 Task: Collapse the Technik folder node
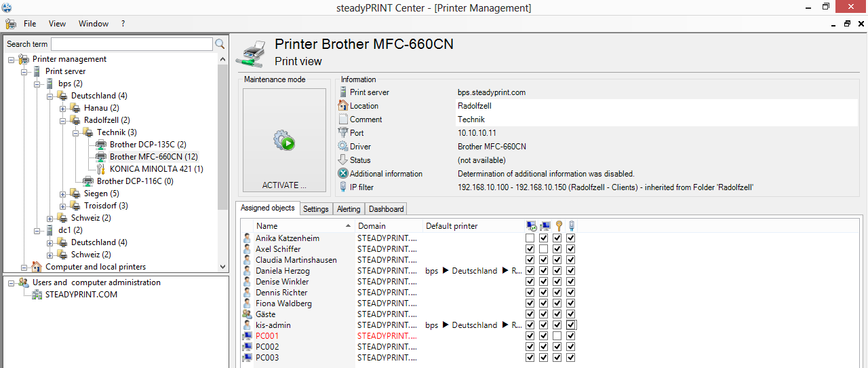(75, 132)
